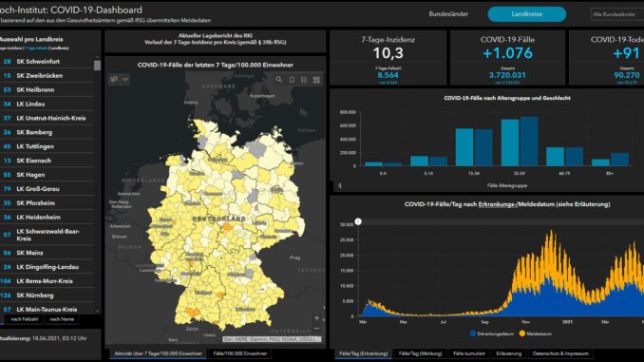Viewport: 644px width, 362px height.
Task: Open the map bookmarks icon
Action: (x=292, y=80)
